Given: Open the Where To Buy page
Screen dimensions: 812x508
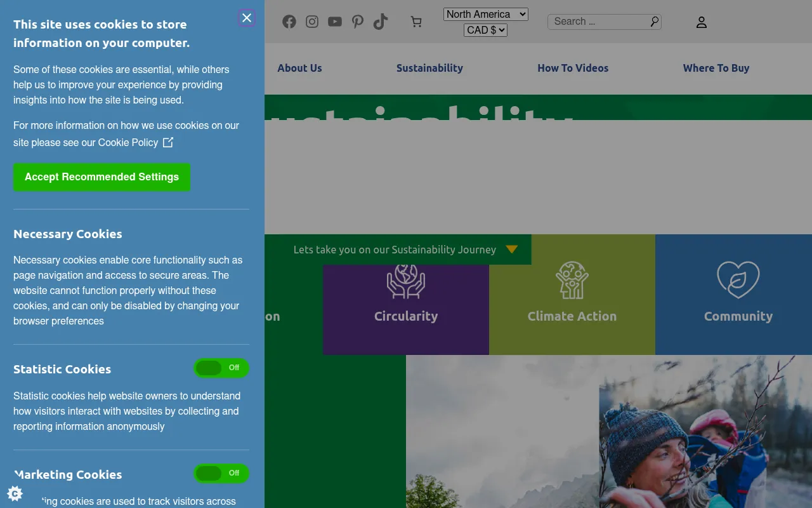Looking at the screenshot, I should point(716,68).
